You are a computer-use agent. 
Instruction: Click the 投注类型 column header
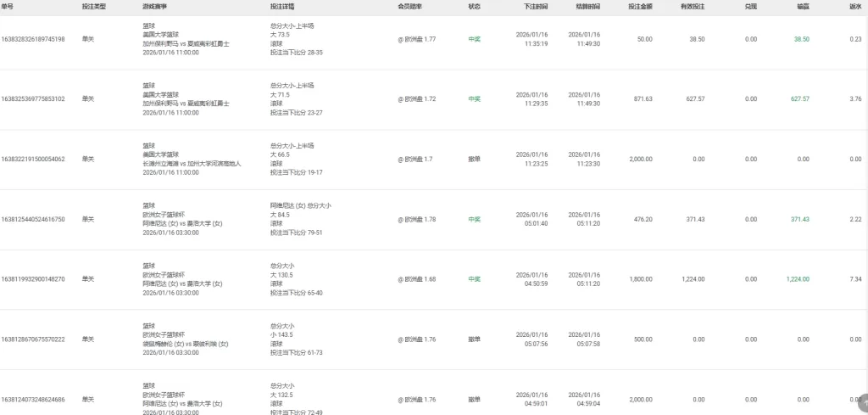93,6
